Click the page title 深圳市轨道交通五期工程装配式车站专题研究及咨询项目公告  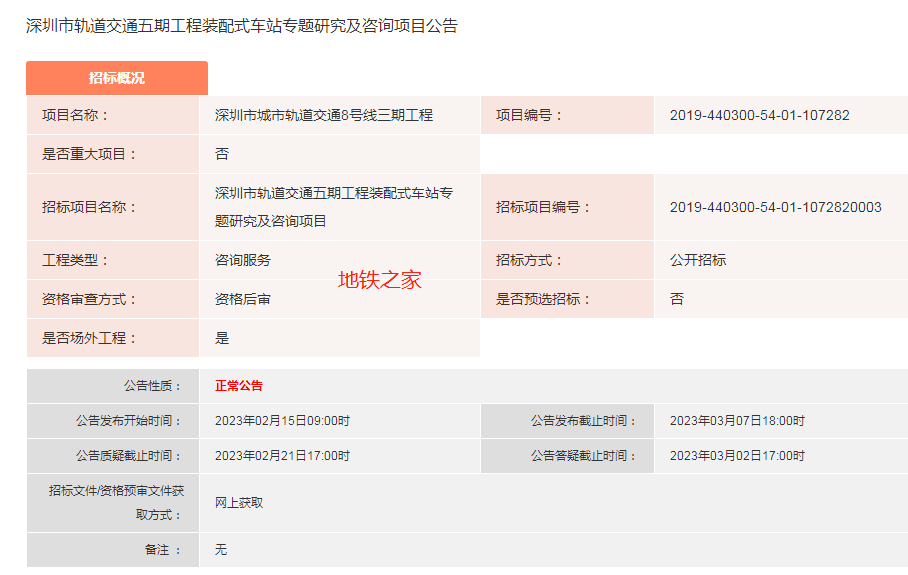241,26
